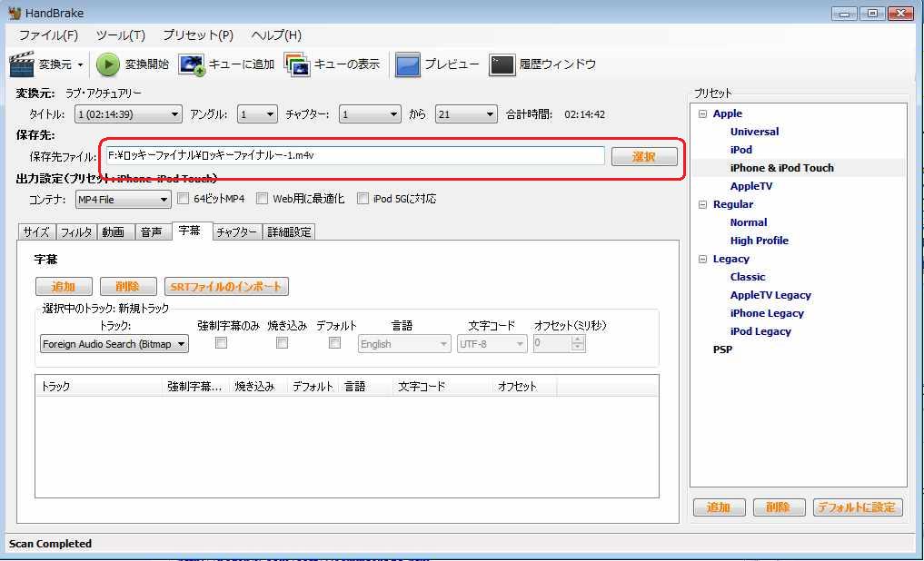Open the 履歴ウィンドウ activity log icon

click(502, 64)
